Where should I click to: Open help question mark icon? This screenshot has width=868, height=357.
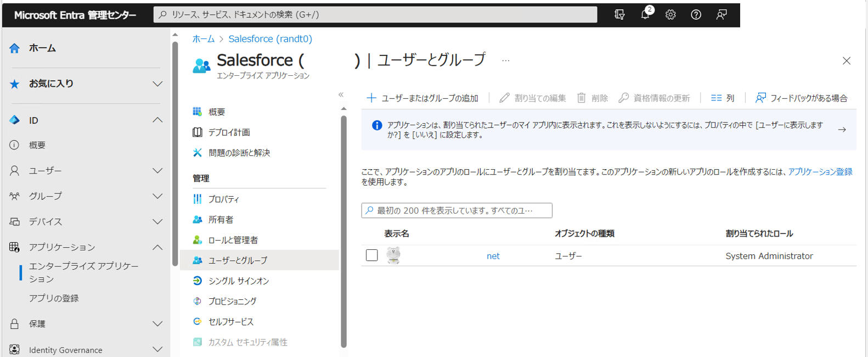point(696,15)
